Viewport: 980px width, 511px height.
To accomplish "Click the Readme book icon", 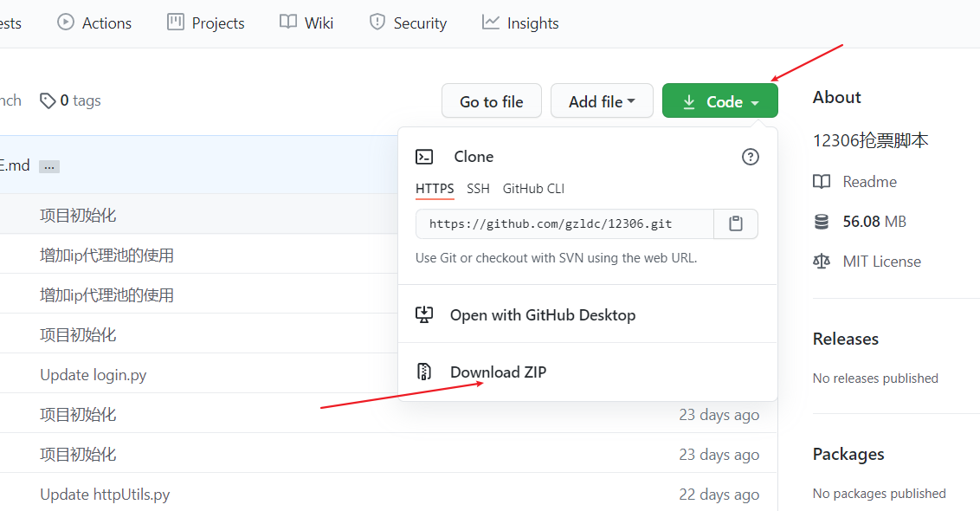I will click(822, 182).
